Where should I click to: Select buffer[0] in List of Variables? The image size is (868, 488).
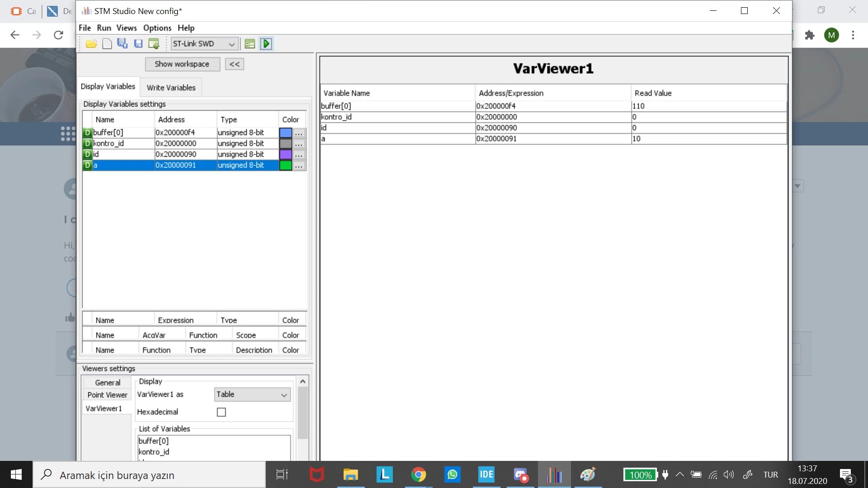pos(213,441)
